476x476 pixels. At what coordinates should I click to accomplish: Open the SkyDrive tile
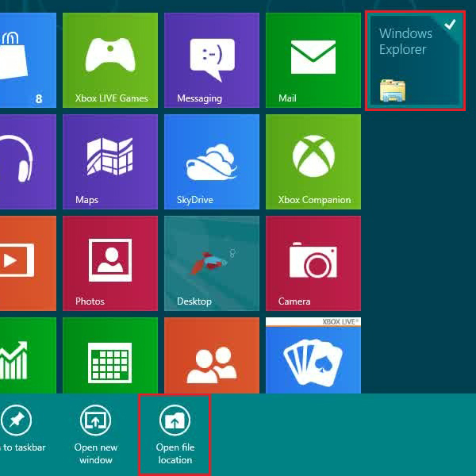click(x=212, y=162)
